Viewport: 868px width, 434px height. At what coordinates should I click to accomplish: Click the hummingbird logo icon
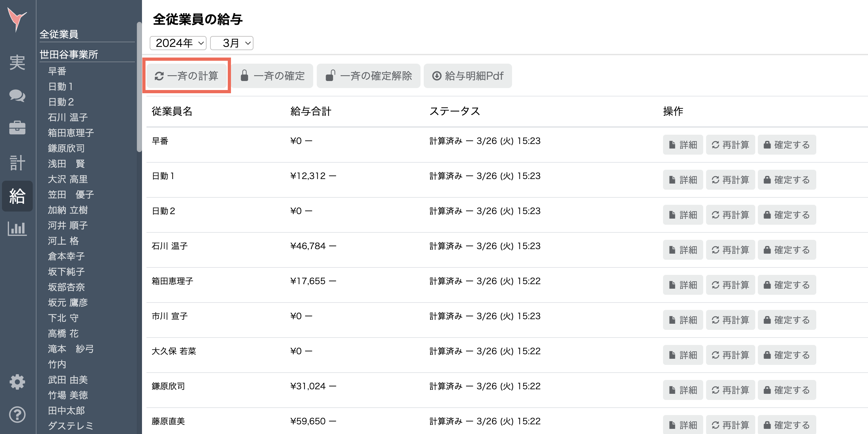(17, 20)
